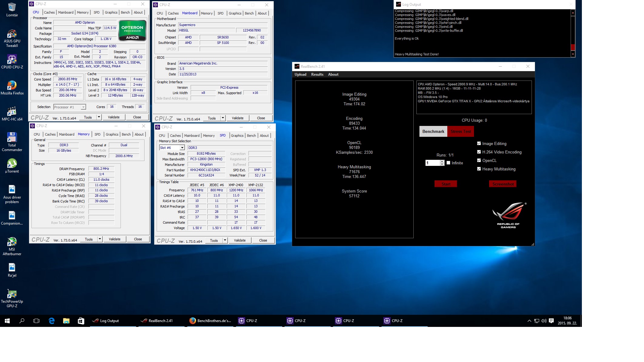644x362 pixels.
Task: Open the Lomtár recycle bin desktop icon
Action: click(12, 10)
